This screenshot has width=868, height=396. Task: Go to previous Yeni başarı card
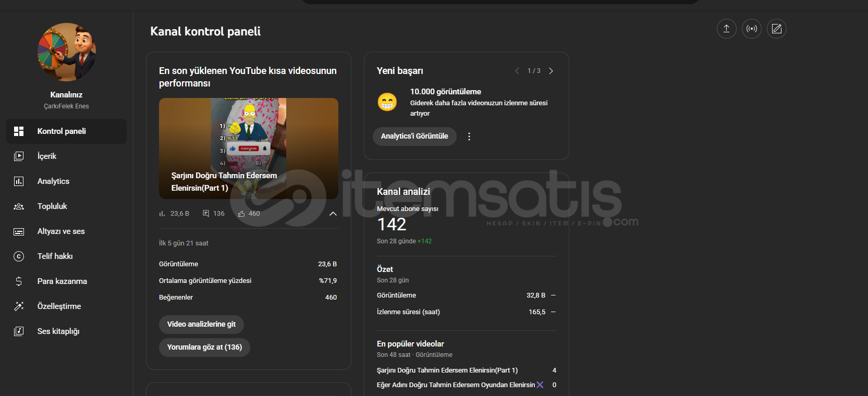517,71
